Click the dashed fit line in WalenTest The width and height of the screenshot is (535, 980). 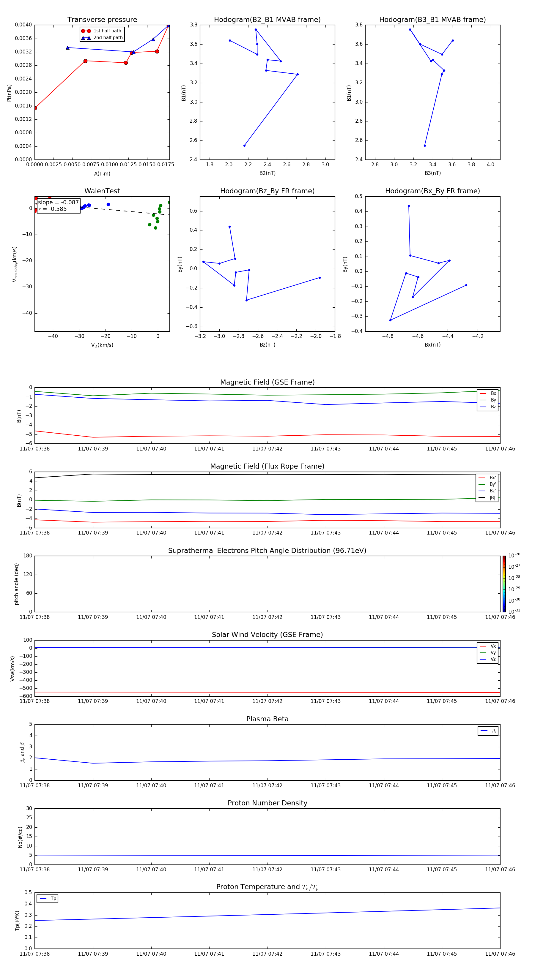click(126, 211)
